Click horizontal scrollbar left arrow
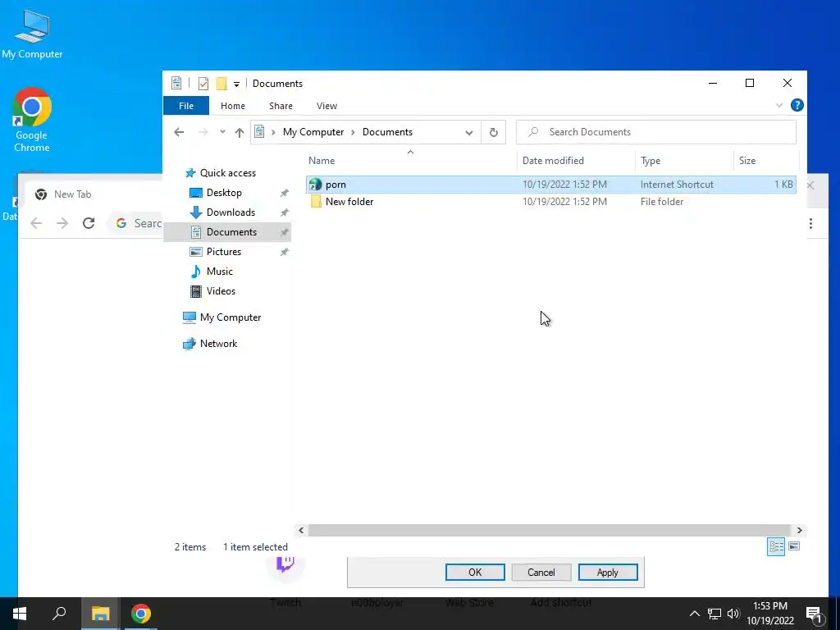 [x=301, y=531]
